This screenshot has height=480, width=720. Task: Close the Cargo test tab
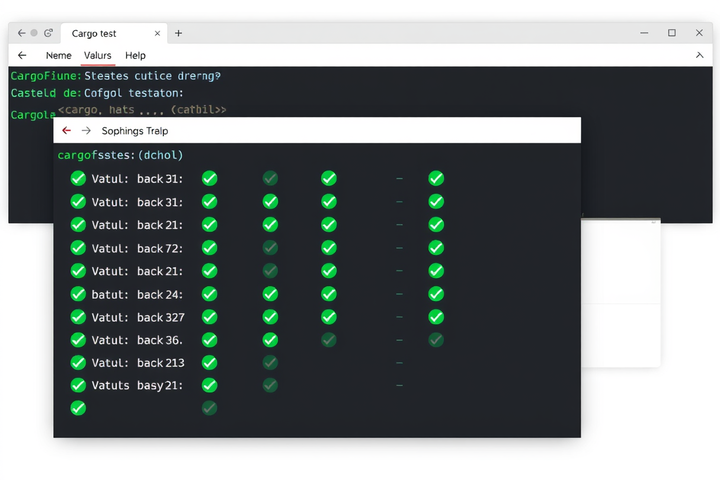157,33
